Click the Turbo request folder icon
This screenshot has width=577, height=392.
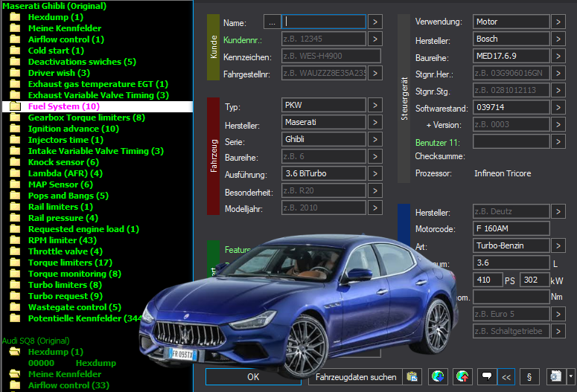pyautogui.click(x=15, y=296)
